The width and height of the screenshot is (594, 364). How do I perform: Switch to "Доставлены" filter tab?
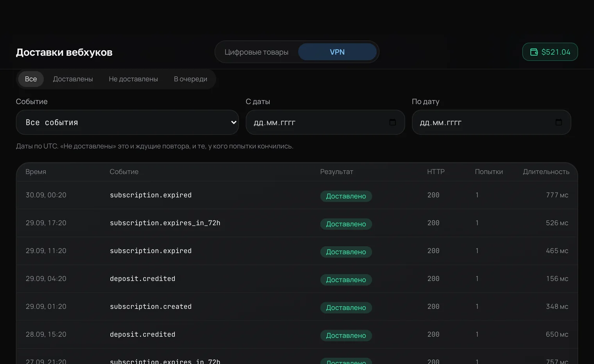[73, 79]
